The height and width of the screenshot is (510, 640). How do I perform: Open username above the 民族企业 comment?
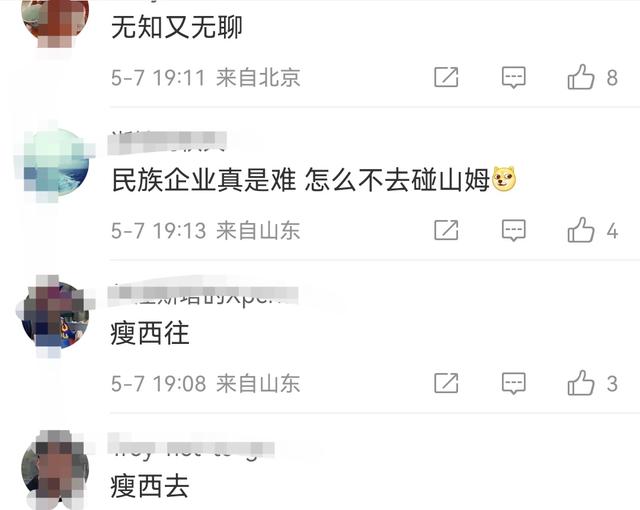click(167, 141)
